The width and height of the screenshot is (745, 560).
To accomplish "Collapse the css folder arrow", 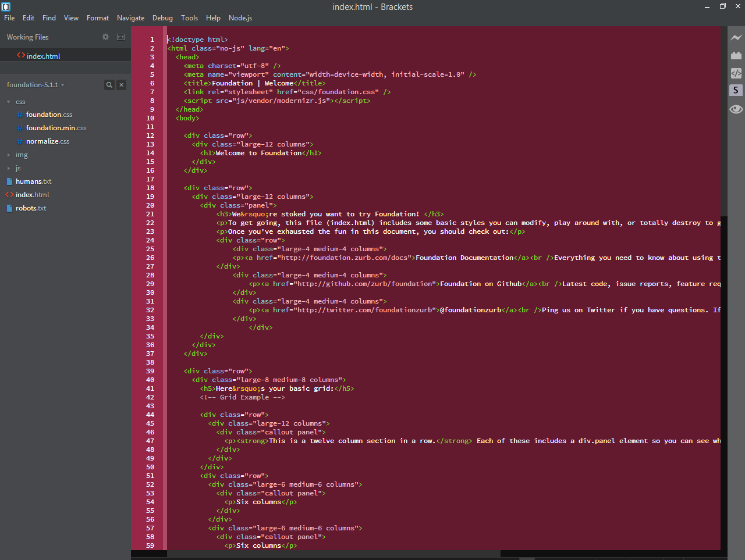I will click(x=9, y=102).
